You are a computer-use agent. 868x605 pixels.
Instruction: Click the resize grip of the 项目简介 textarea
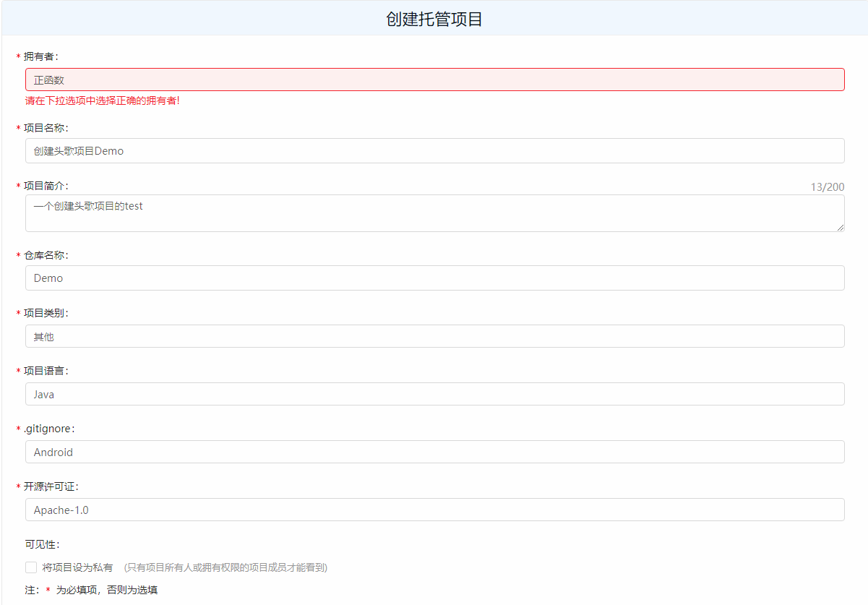840,227
